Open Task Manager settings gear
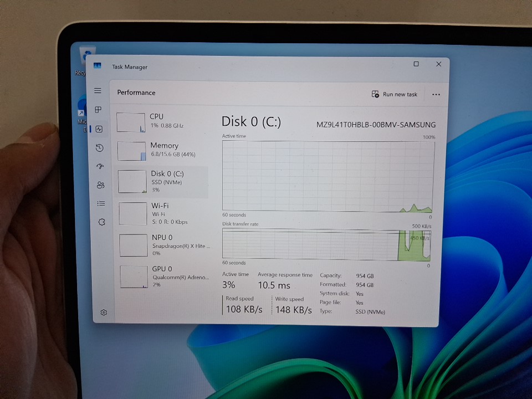 [x=104, y=313]
